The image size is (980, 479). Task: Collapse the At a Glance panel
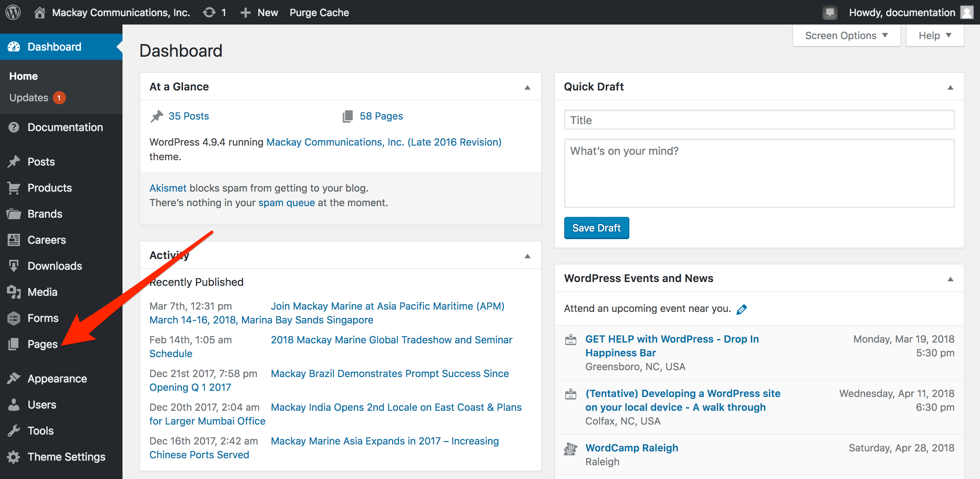click(x=527, y=87)
